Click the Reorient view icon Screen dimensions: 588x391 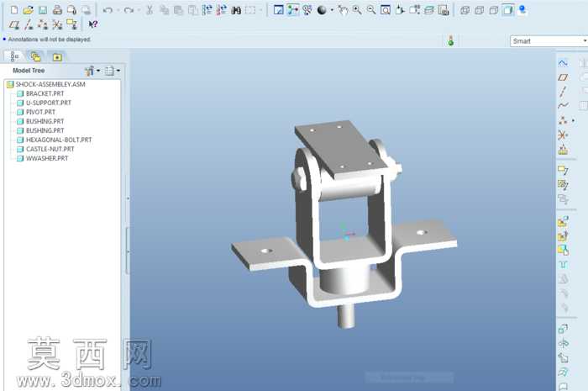[400, 10]
